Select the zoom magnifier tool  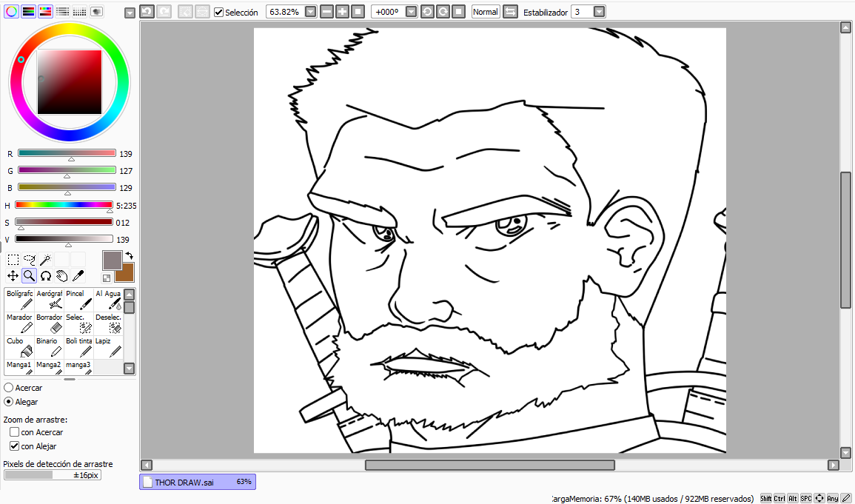tap(30, 276)
